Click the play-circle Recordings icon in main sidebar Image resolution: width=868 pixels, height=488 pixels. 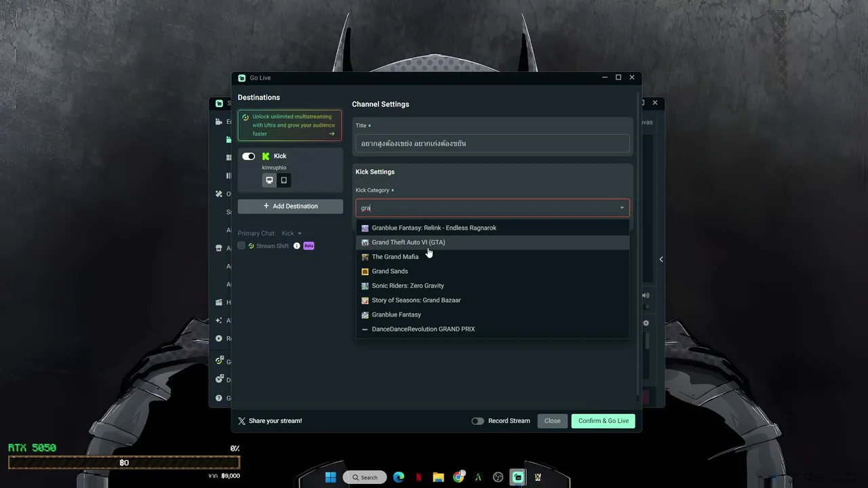(x=219, y=338)
